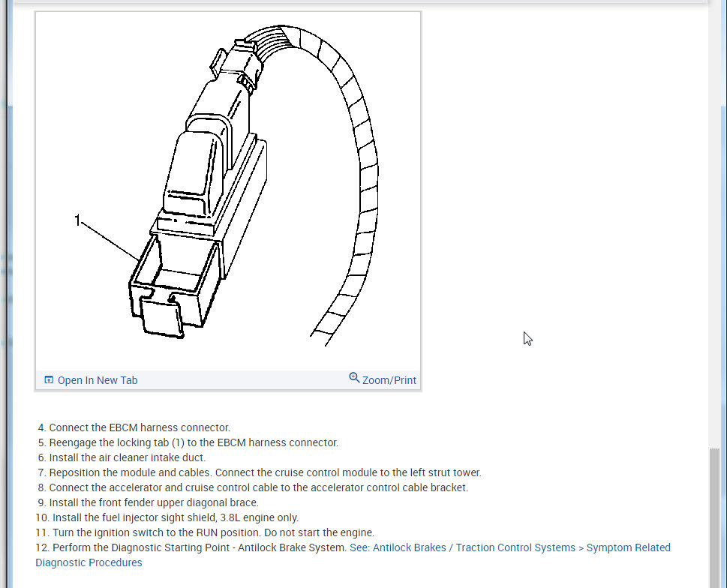The height and width of the screenshot is (588, 727).
Task: Click the vertical scrollbar thumb
Action: [714, 518]
